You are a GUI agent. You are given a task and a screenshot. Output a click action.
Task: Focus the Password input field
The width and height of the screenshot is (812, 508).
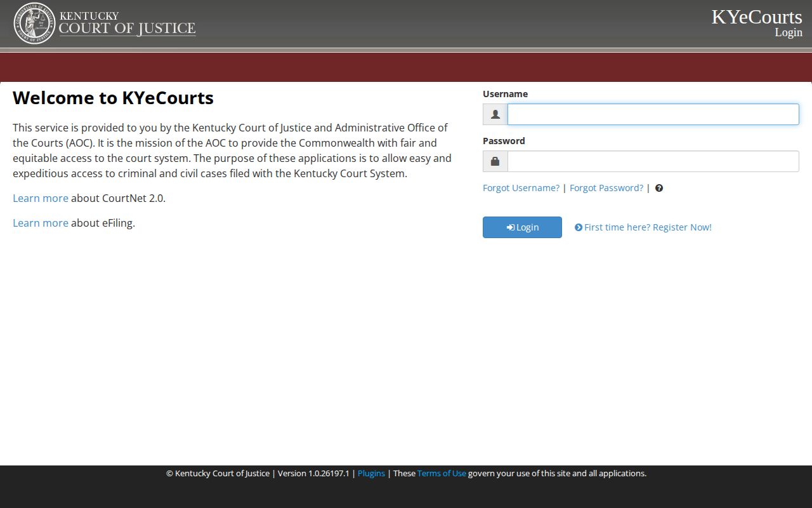[x=653, y=161]
